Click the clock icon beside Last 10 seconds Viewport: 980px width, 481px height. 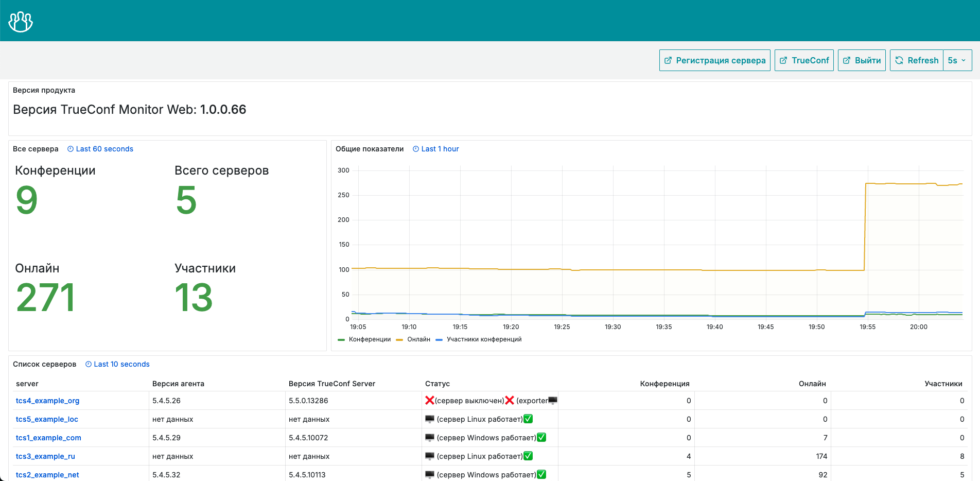pos(89,364)
